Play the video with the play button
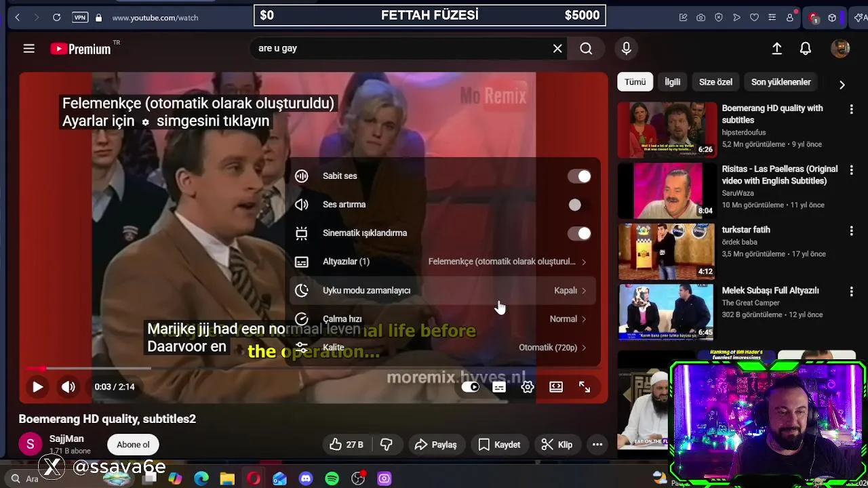868x488 pixels. coord(38,387)
